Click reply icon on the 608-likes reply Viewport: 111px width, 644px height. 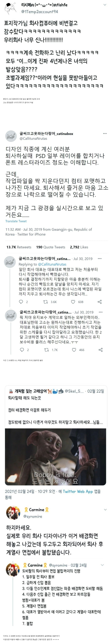pyautogui.click(x=21, y=302)
